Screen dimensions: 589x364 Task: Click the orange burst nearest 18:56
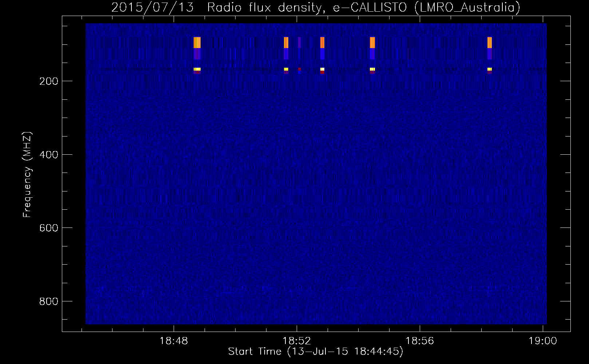tap(372, 43)
